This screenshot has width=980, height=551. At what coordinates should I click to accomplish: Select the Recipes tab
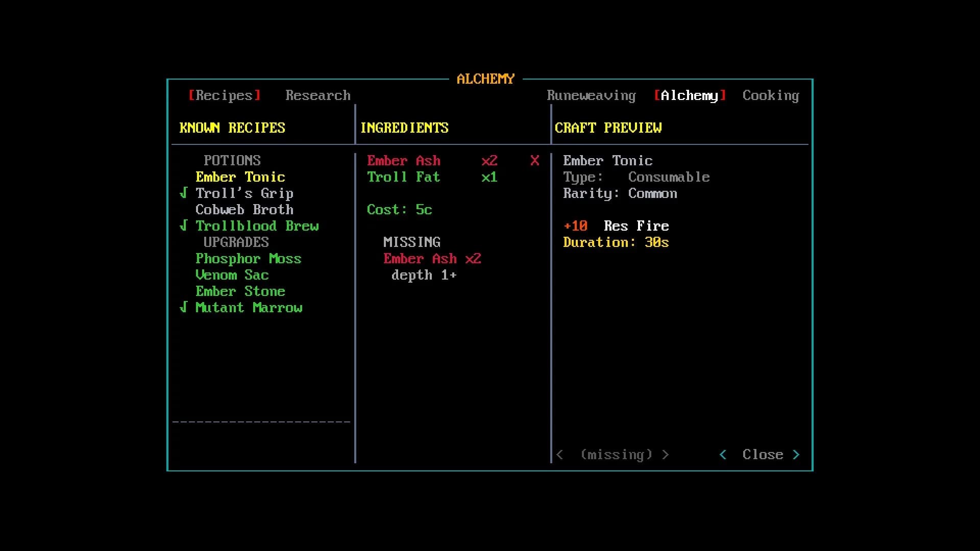click(x=225, y=95)
